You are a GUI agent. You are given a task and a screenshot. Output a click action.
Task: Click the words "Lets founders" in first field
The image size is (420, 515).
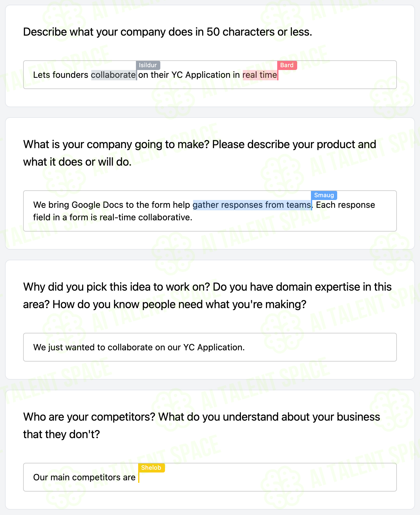click(x=61, y=75)
